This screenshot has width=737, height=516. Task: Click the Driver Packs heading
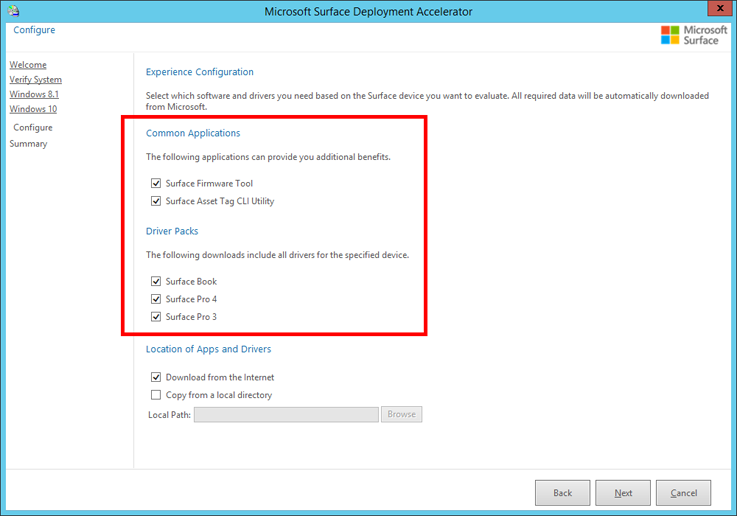point(172,231)
